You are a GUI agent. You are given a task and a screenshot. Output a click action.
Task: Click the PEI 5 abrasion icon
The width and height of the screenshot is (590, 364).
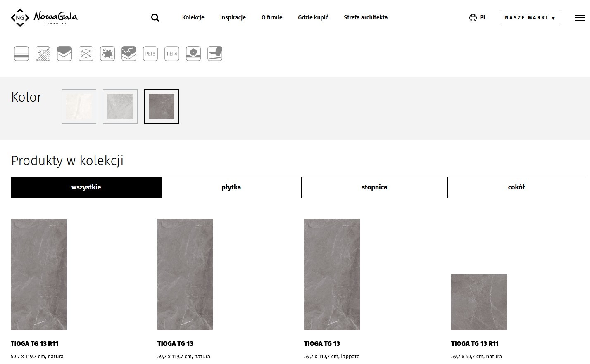click(150, 54)
